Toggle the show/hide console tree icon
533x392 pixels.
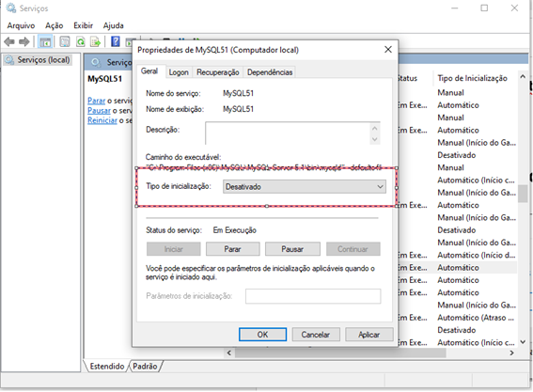click(45, 42)
